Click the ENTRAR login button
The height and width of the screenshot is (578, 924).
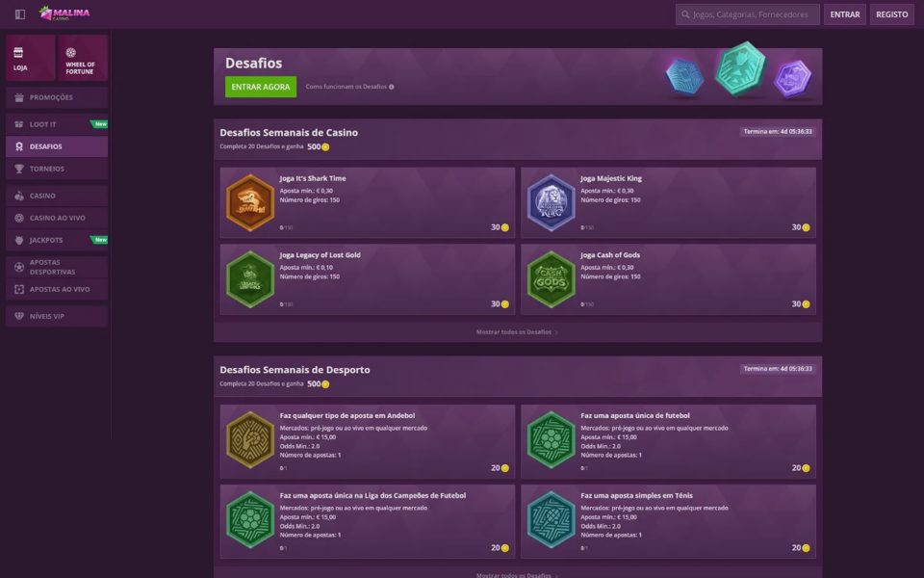pyautogui.click(x=844, y=14)
